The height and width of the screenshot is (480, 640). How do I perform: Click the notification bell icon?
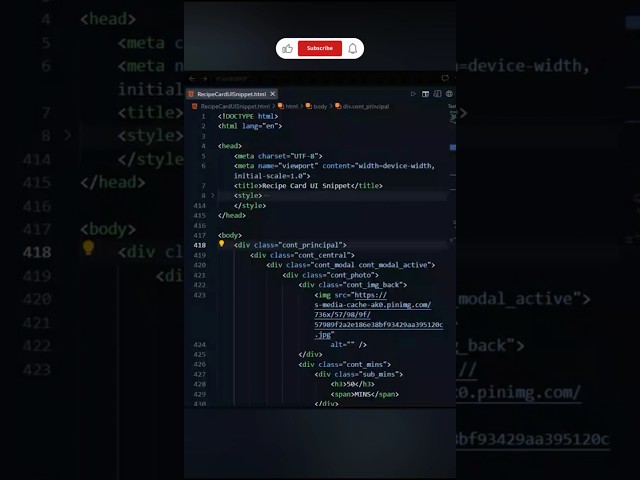(x=353, y=49)
